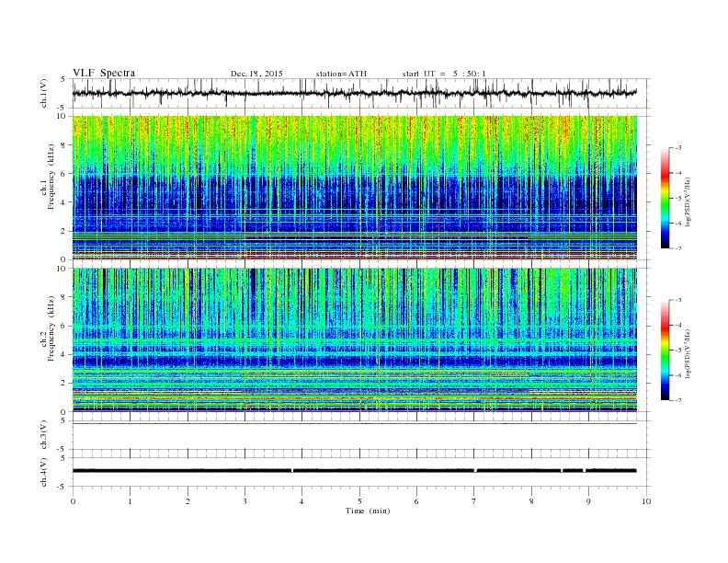This screenshot has height=563, width=728.
Task: Click time-axis tick label "3"
Action: 245,501
